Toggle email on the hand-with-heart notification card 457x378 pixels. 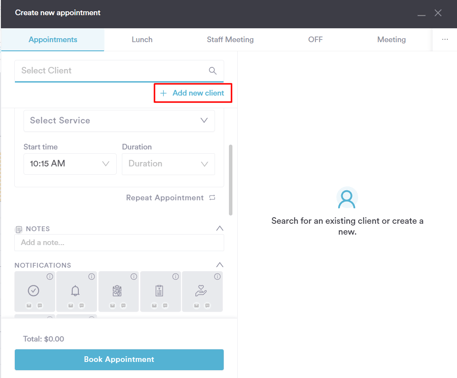coord(196,305)
